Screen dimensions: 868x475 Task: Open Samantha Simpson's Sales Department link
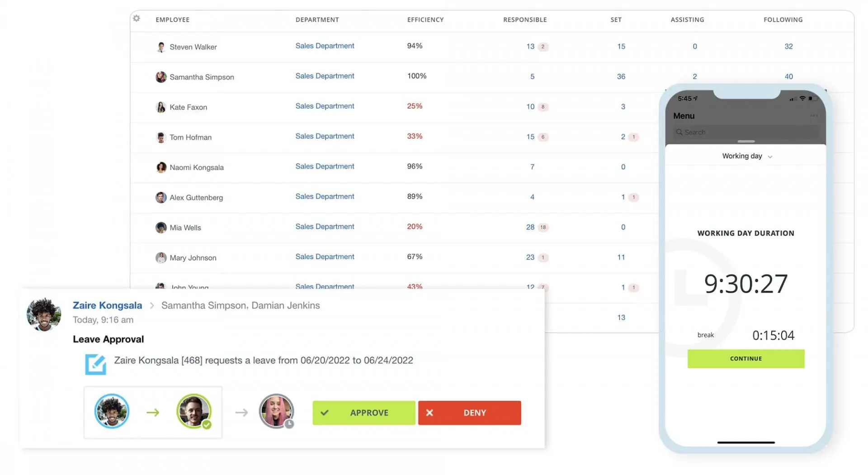(325, 76)
